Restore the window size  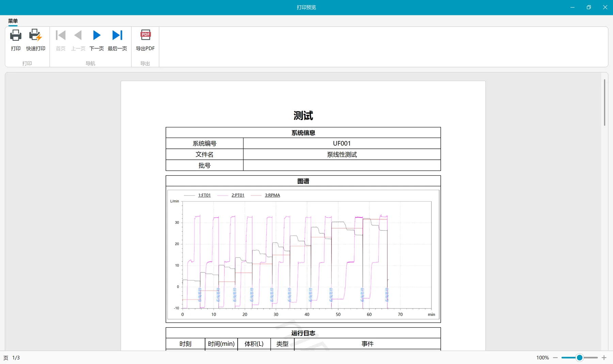point(589,7)
